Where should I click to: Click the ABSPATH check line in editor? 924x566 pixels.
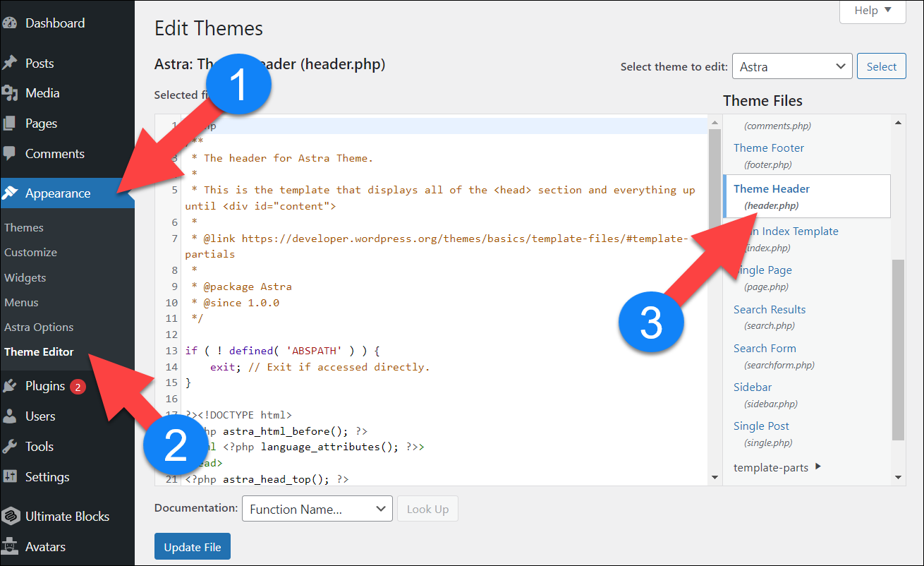(x=283, y=351)
